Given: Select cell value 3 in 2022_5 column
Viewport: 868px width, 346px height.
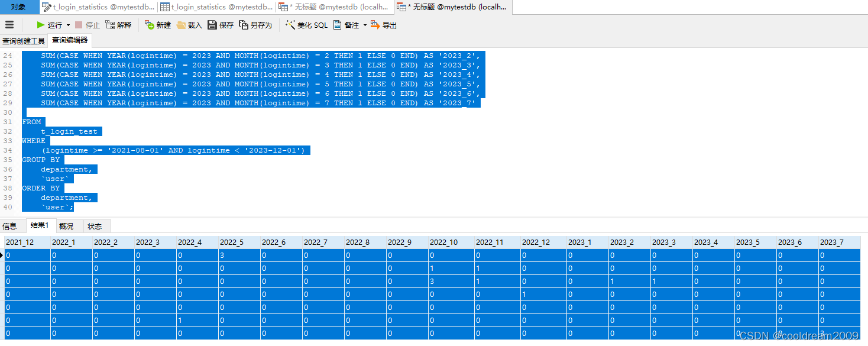Looking at the screenshot, I should coord(239,255).
